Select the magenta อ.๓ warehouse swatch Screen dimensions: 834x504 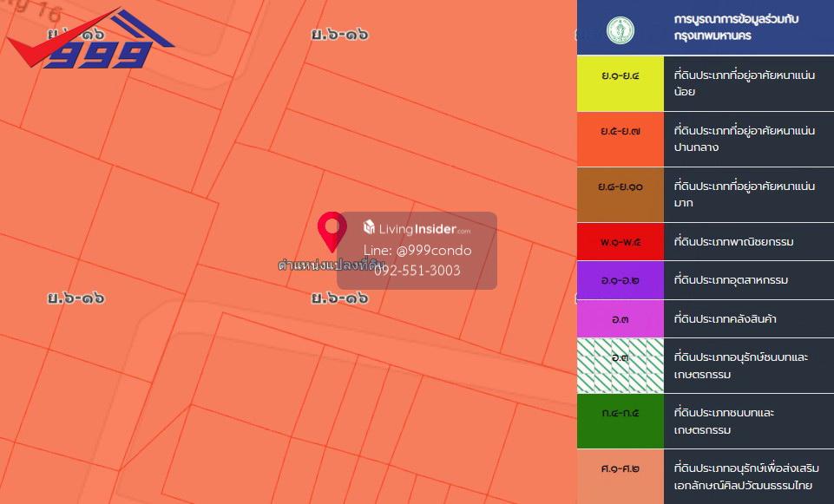[620, 318]
